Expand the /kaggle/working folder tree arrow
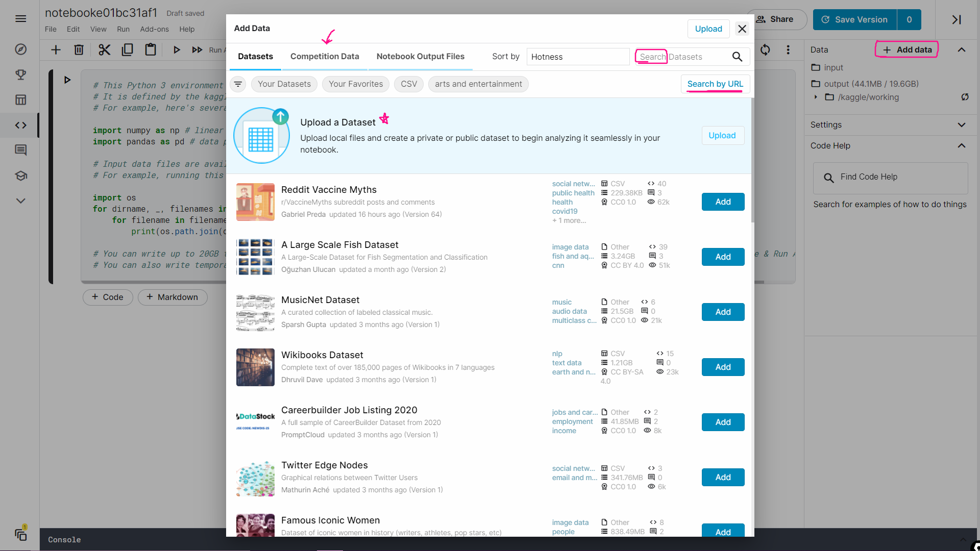Screen dimensions: 980x551 [x=816, y=97]
